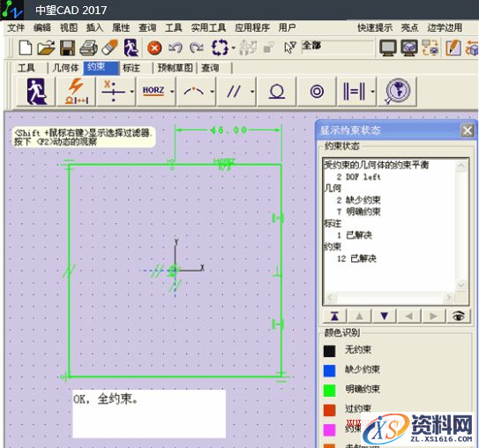This screenshot has height=448, width=479.
Task: Click the regenerate circular arrows icon
Action: coord(220,48)
